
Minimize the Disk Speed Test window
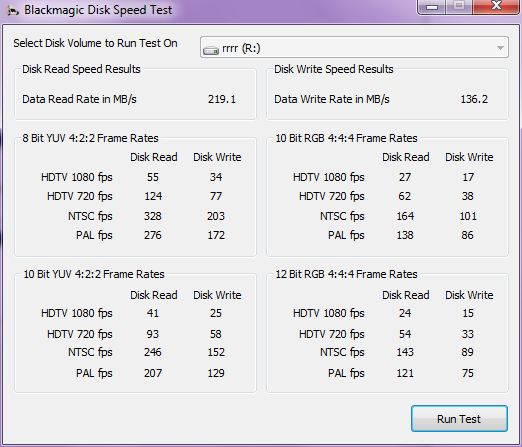pyautogui.click(x=432, y=7)
